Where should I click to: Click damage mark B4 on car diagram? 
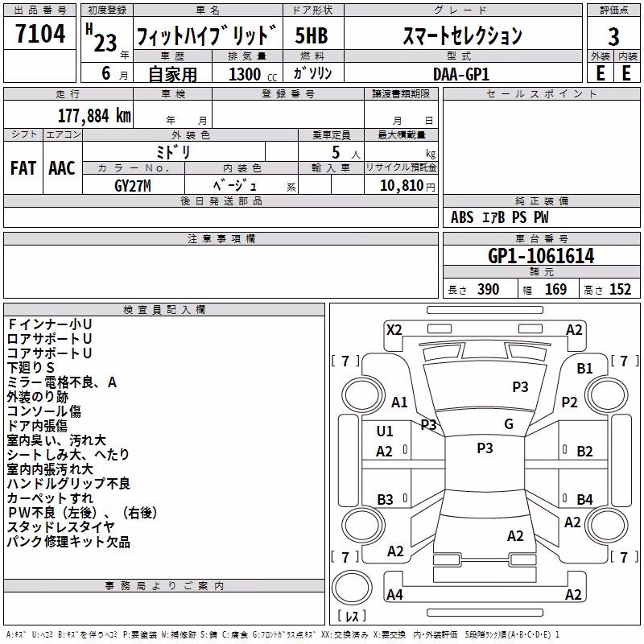click(x=585, y=500)
